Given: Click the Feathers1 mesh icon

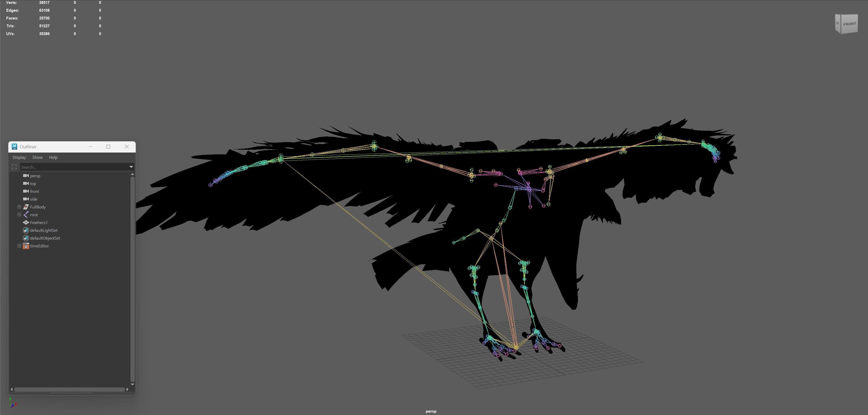Looking at the screenshot, I should (26, 222).
